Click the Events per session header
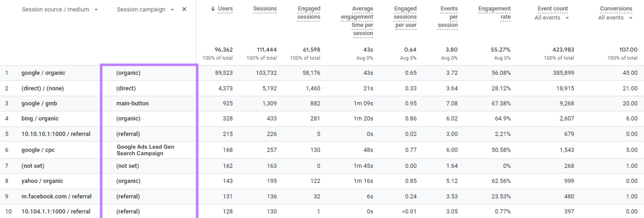 [x=448, y=17]
